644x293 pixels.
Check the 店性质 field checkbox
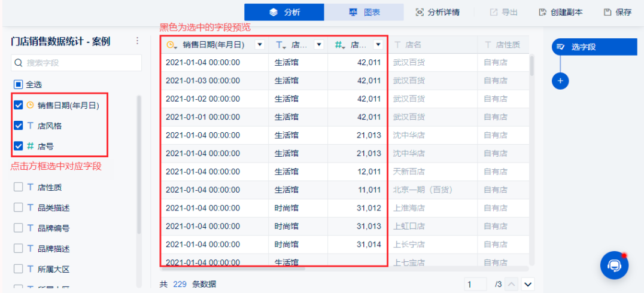coord(18,187)
